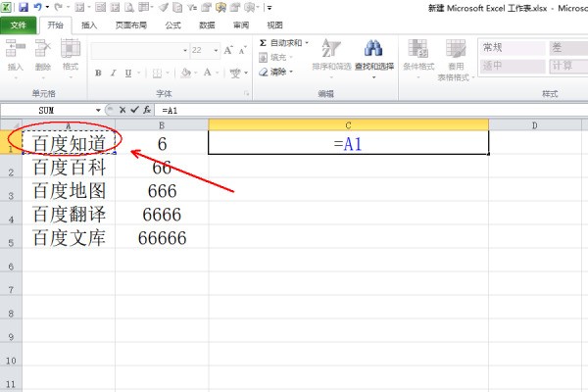The width and height of the screenshot is (588, 392).
Task: Open the green 文件 menu
Action: coord(19,24)
